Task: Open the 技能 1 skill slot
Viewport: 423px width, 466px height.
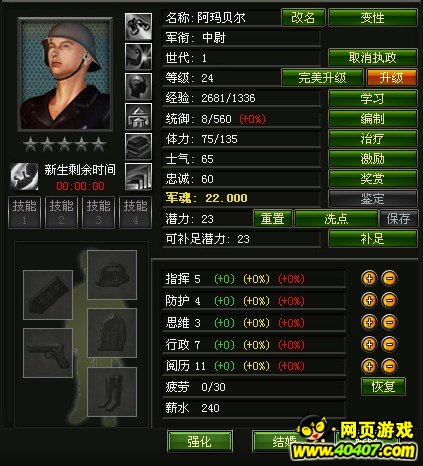Action: pyautogui.click(x=24, y=212)
